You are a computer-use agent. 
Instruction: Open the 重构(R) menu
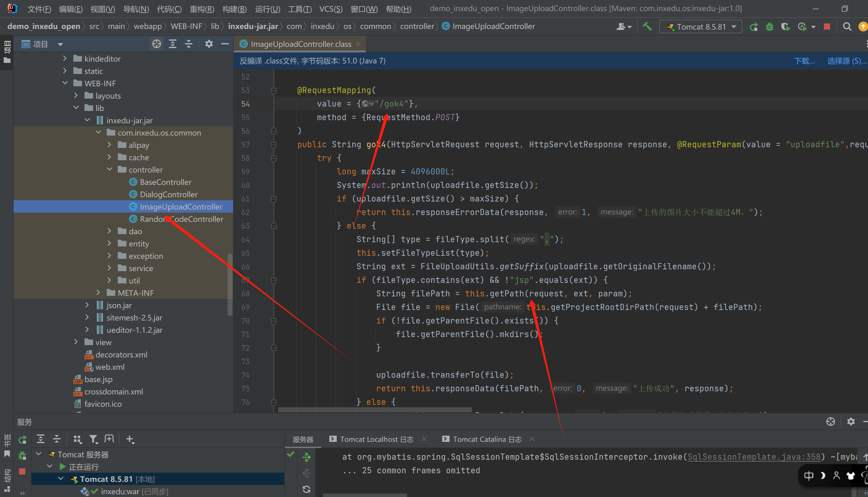(202, 9)
